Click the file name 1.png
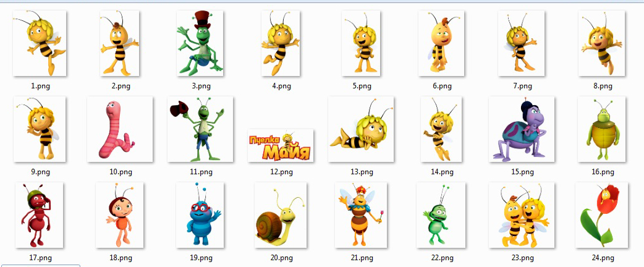Viewport: 644px width, 267px height. [x=40, y=86]
